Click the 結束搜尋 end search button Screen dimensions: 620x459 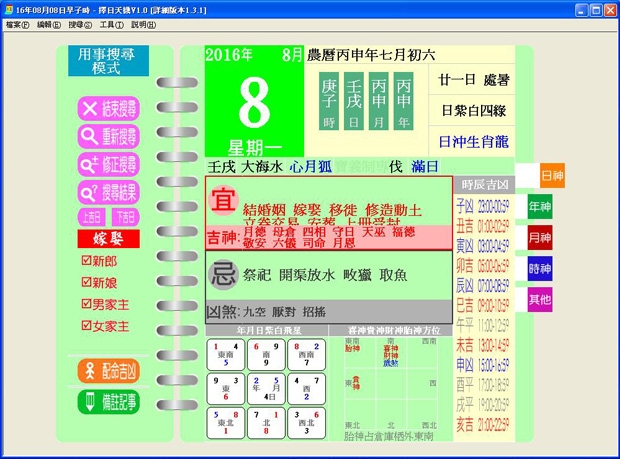(x=108, y=109)
